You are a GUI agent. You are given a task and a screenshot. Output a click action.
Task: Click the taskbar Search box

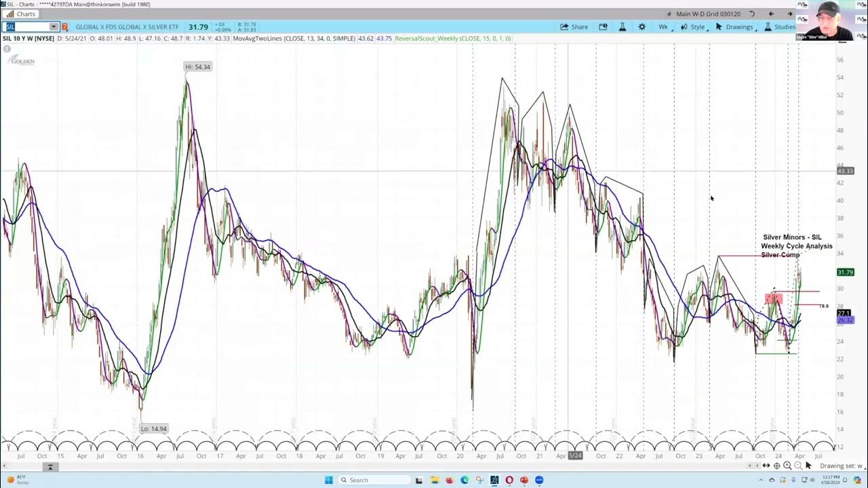[x=374, y=480]
